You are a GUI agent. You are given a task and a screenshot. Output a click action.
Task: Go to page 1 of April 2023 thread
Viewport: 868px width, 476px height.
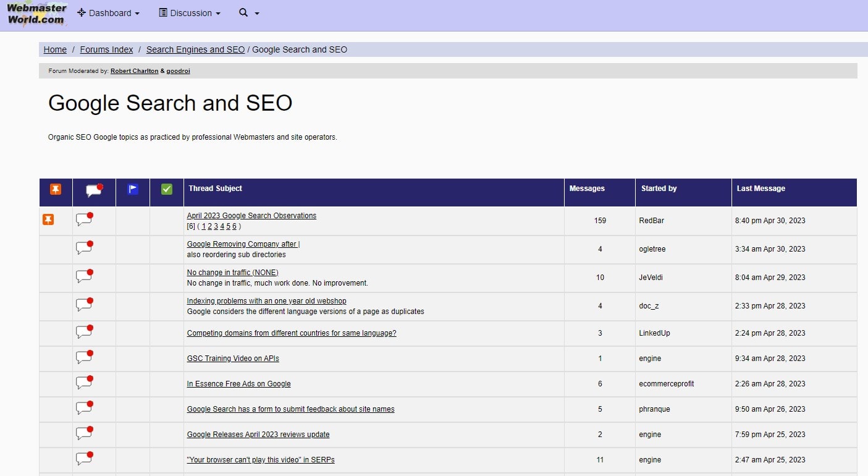pyautogui.click(x=203, y=226)
